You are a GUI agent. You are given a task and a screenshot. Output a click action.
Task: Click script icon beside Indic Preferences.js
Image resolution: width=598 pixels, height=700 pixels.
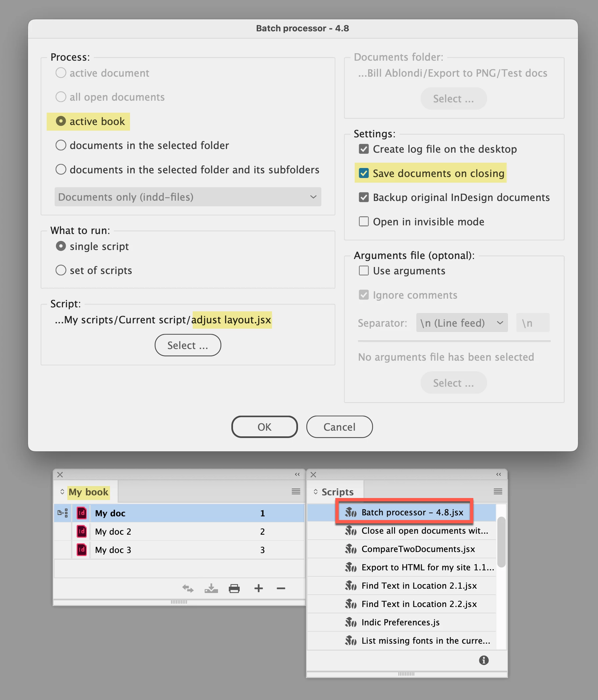coord(351,622)
